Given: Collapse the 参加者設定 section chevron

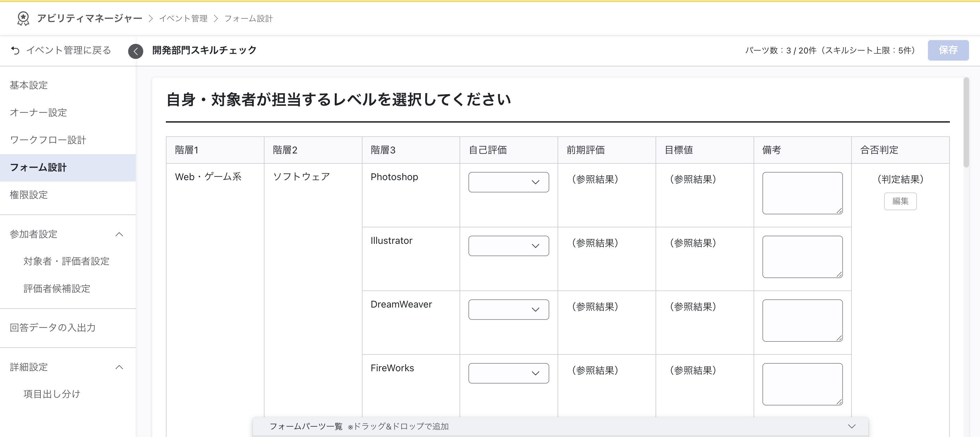Looking at the screenshot, I should pyautogui.click(x=119, y=234).
